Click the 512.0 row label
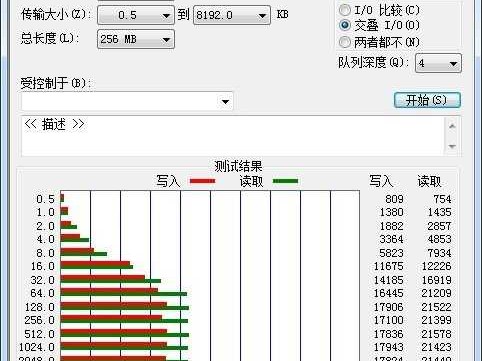Screen dimensions: 482x361 point(40,334)
